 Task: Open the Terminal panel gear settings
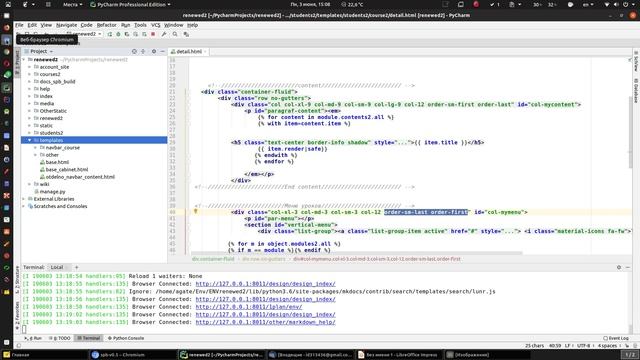point(619,267)
